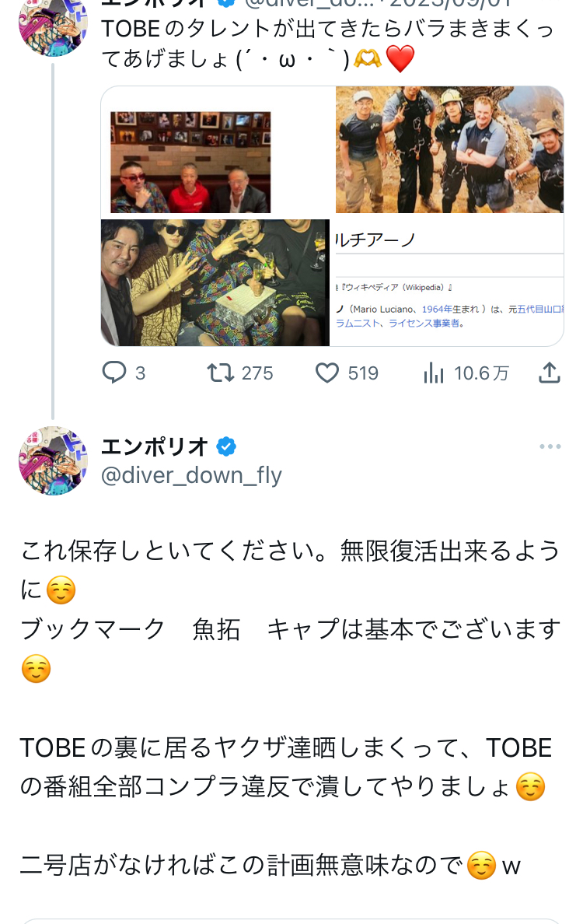Click the 519 likes count

[x=362, y=373]
